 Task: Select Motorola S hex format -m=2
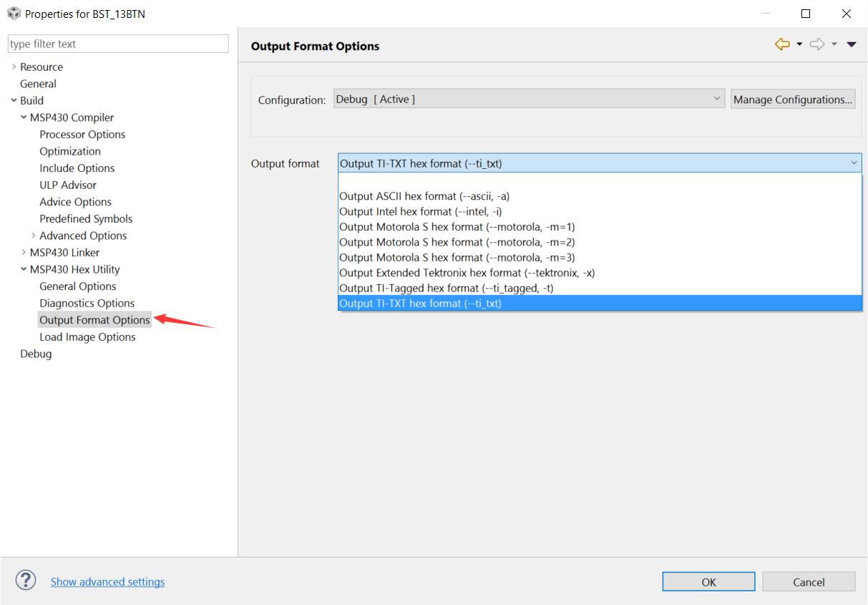[x=457, y=242]
